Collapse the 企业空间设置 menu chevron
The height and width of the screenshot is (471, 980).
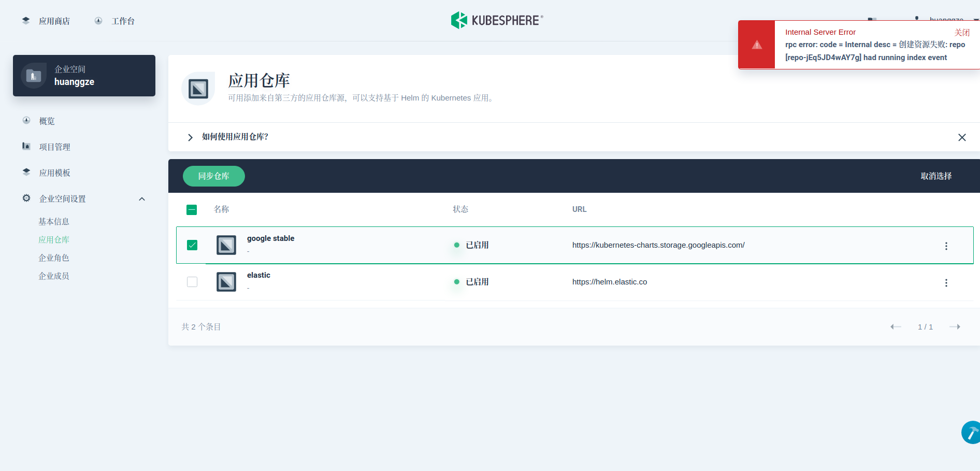pos(142,199)
